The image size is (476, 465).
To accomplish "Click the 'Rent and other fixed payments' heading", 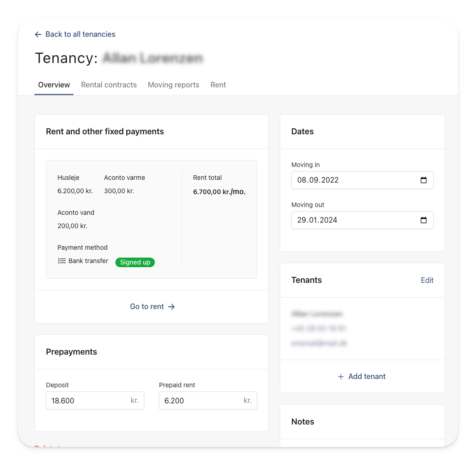I will click(105, 131).
